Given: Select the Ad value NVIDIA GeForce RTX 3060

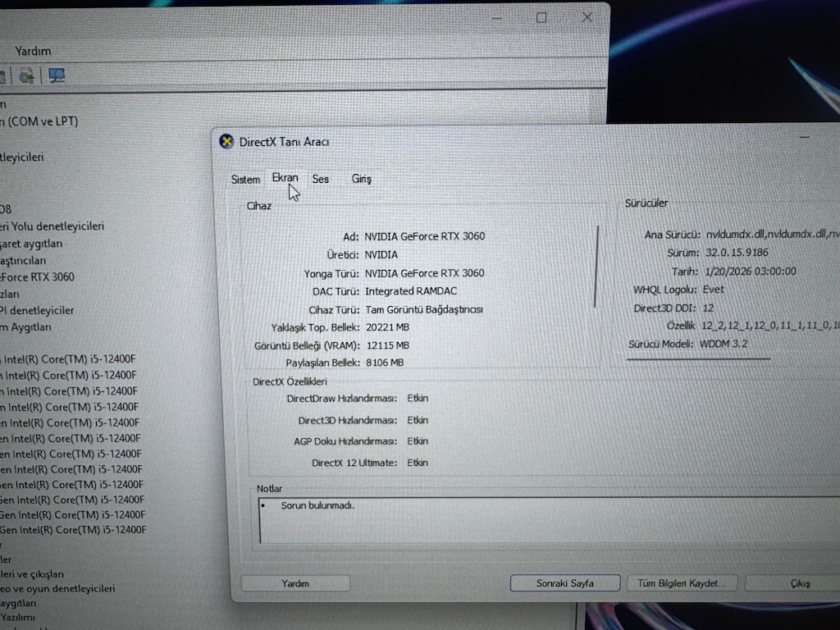Looking at the screenshot, I should [424, 236].
